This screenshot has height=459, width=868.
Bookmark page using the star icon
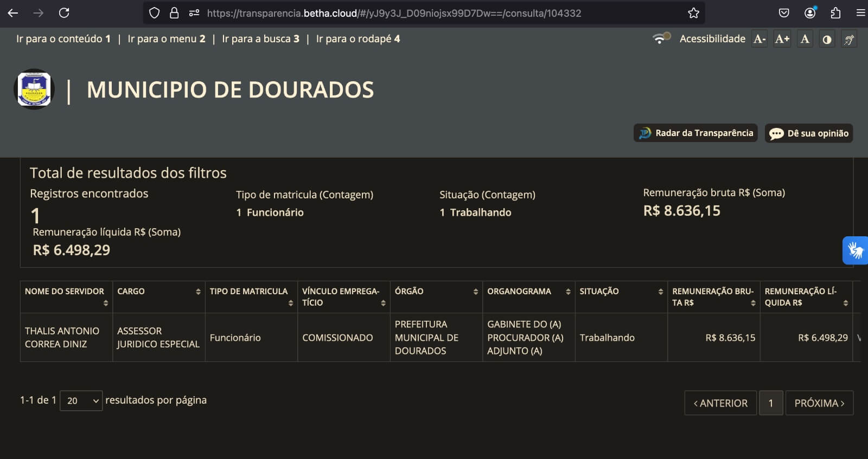(693, 13)
